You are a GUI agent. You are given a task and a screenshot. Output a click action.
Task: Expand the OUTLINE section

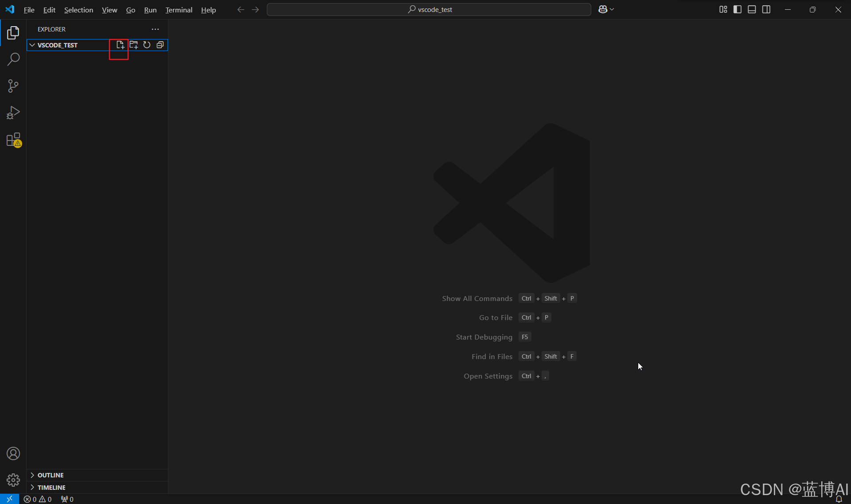[50, 475]
